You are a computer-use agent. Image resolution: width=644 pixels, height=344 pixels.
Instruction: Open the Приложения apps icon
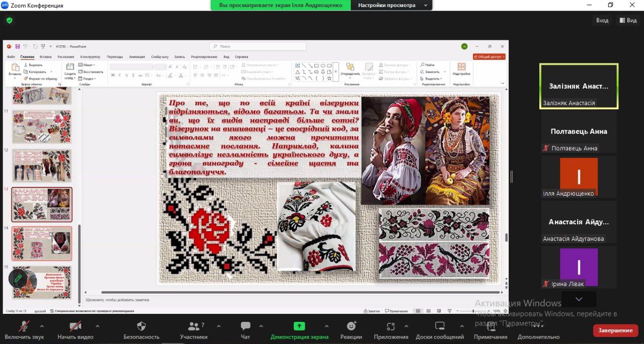click(391, 326)
